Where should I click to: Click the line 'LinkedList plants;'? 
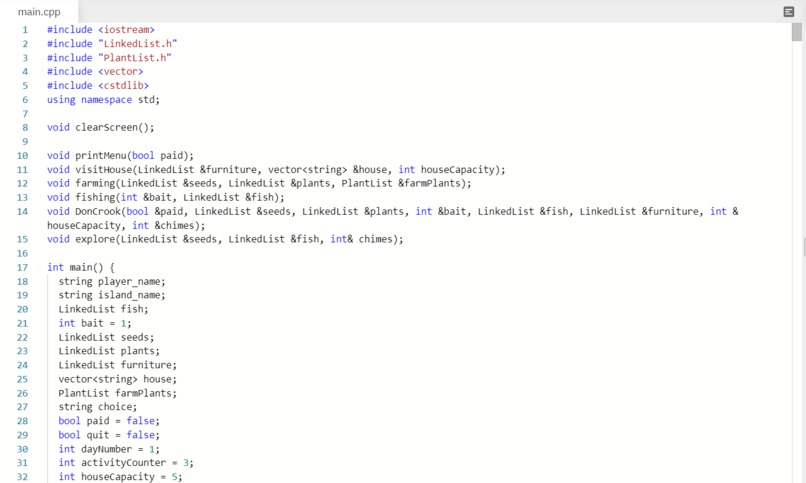[x=109, y=351]
